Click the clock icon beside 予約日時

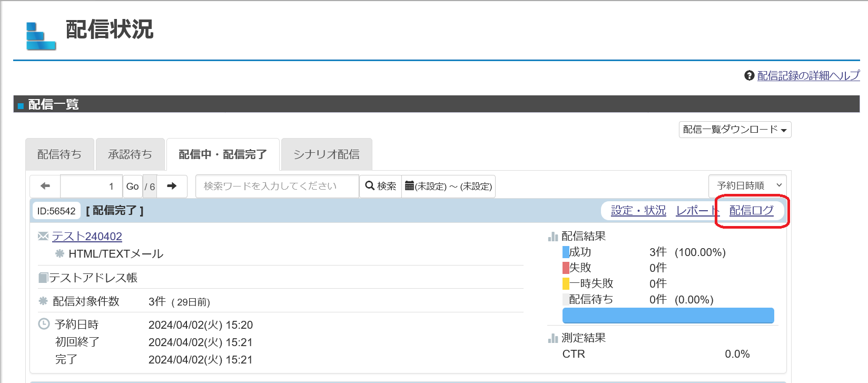point(44,324)
